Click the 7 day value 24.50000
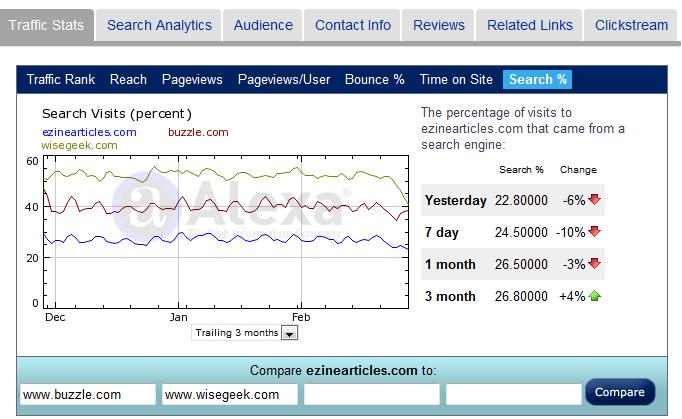The width and height of the screenshot is (682, 419). [521, 232]
